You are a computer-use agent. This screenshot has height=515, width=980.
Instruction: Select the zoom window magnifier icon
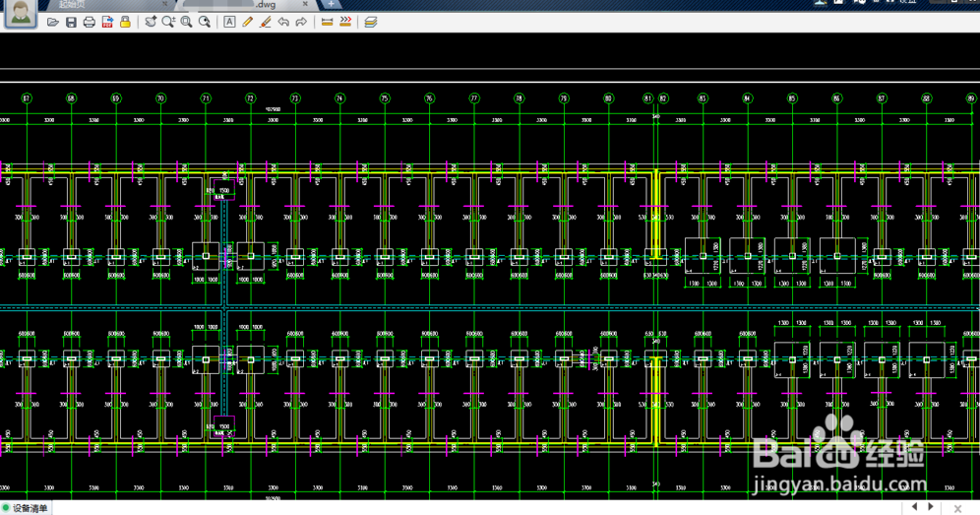186,22
